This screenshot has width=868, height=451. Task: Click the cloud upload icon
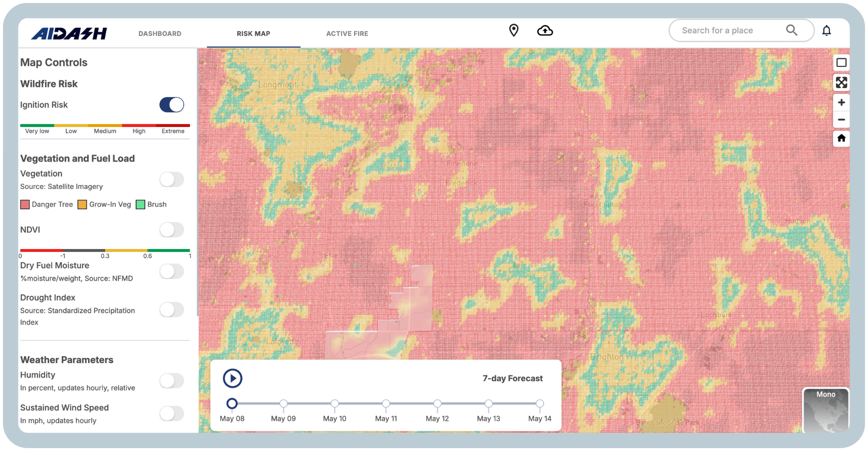point(545,31)
